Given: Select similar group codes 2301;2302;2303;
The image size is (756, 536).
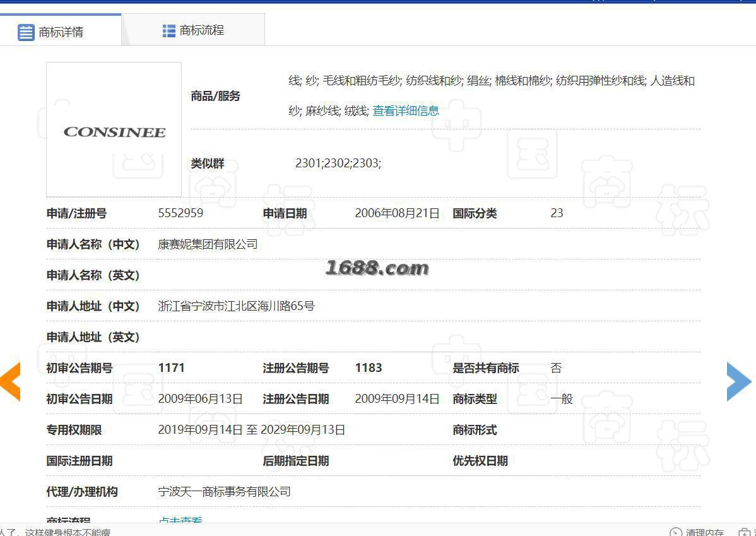Looking at the screenshot, I should (338, 163).
